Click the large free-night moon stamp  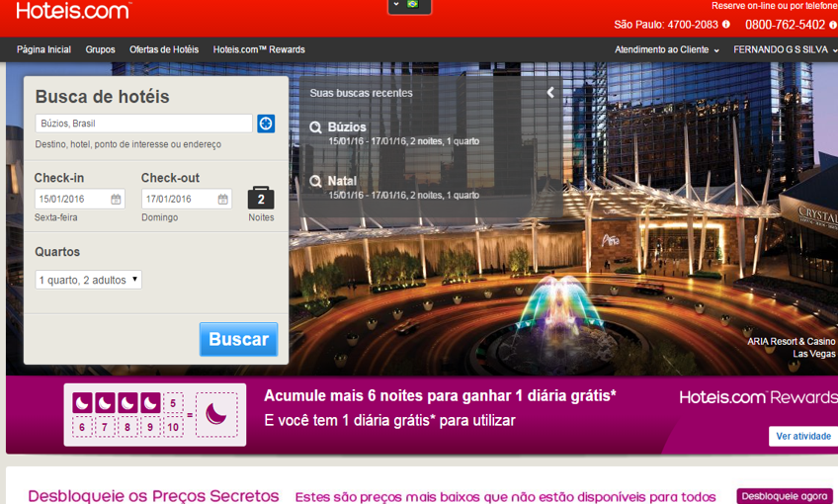pos(216,415)
